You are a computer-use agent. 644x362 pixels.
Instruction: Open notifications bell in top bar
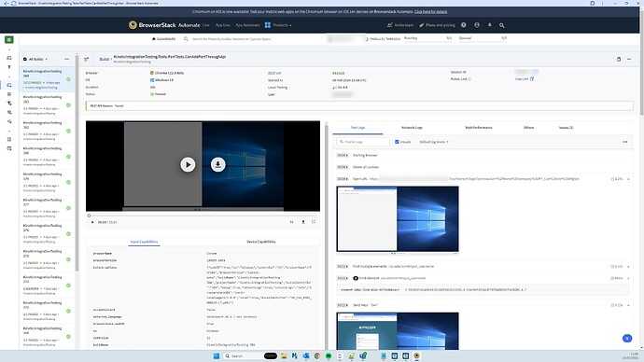click(x=490, y=25)
